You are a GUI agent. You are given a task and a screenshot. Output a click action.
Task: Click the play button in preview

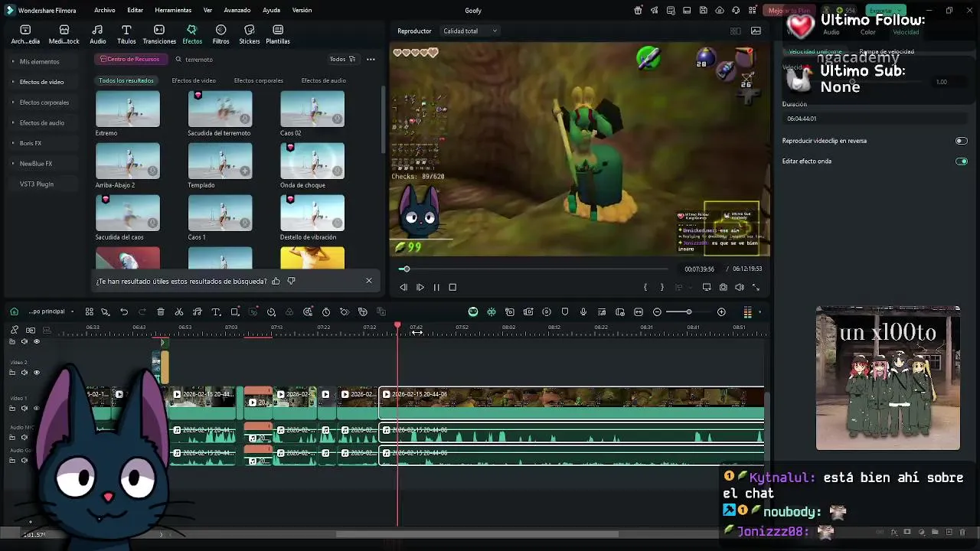[x=420, y=287]
